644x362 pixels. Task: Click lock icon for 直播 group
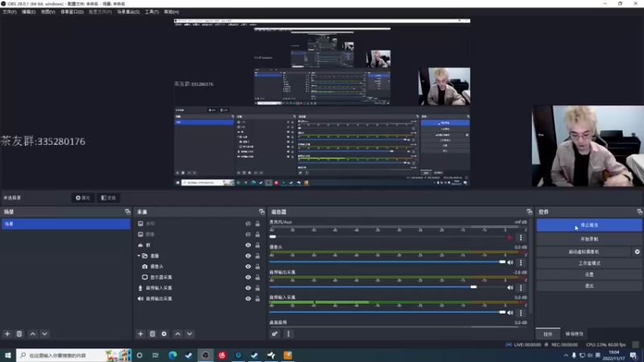click(x=258, y=256)
